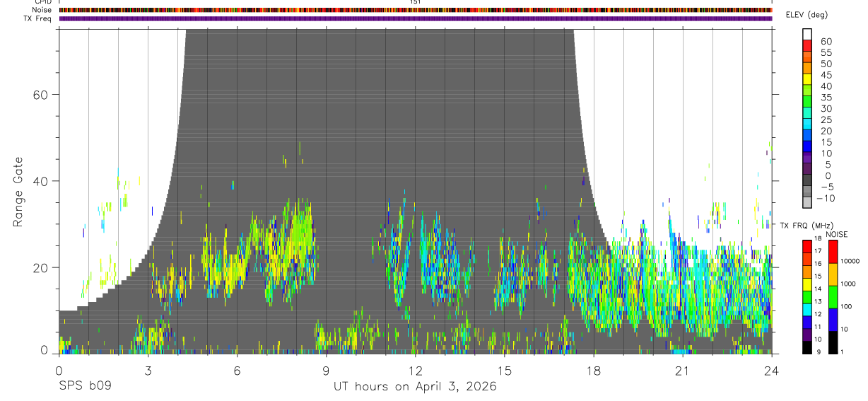
Task: Click the SPS b09 label
Action: click(x=85, y=387)
